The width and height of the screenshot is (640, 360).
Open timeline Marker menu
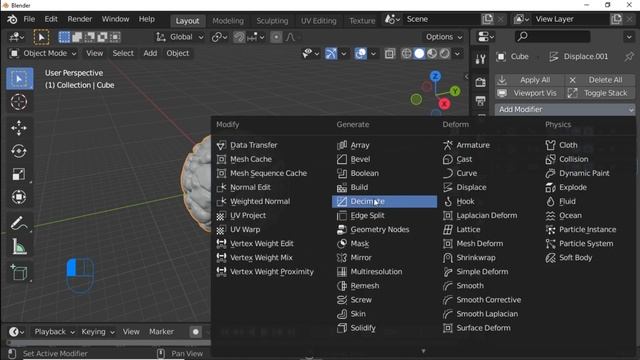click(x=161, y=332)
